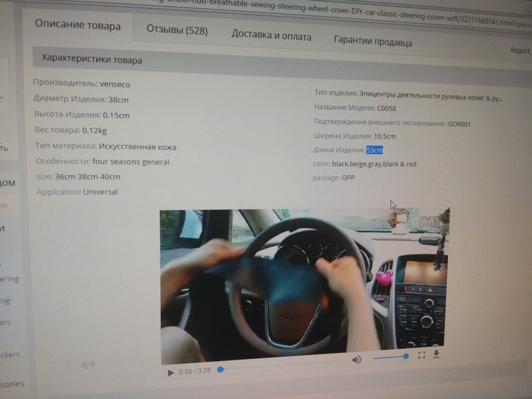Select the Описание товара tab

(x=77, y=25)
